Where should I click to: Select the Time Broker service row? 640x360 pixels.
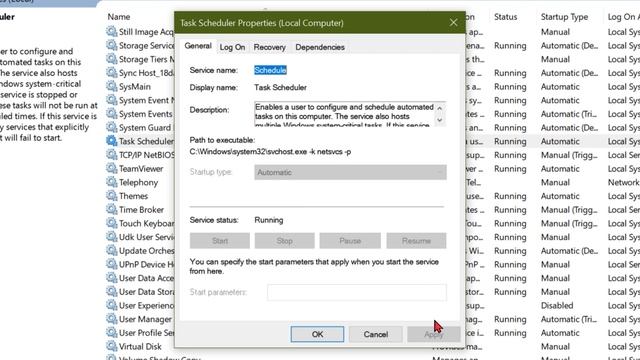tap(141, 210)
